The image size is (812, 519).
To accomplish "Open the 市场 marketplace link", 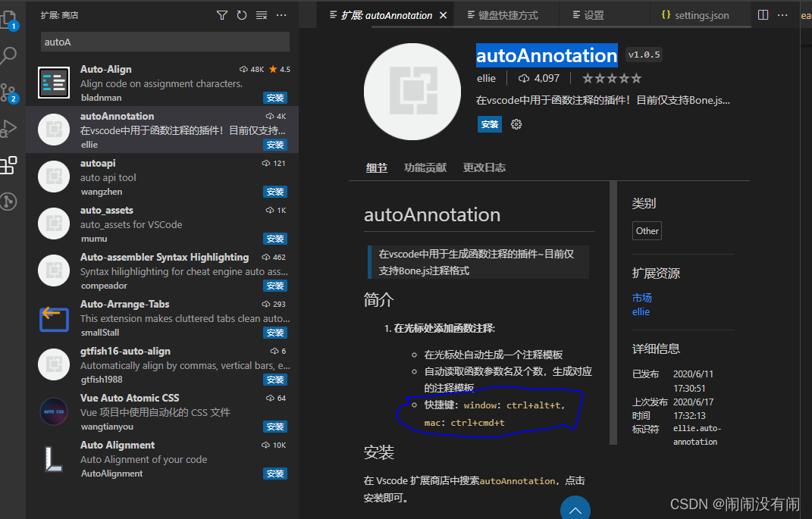I will coord(641,298).
